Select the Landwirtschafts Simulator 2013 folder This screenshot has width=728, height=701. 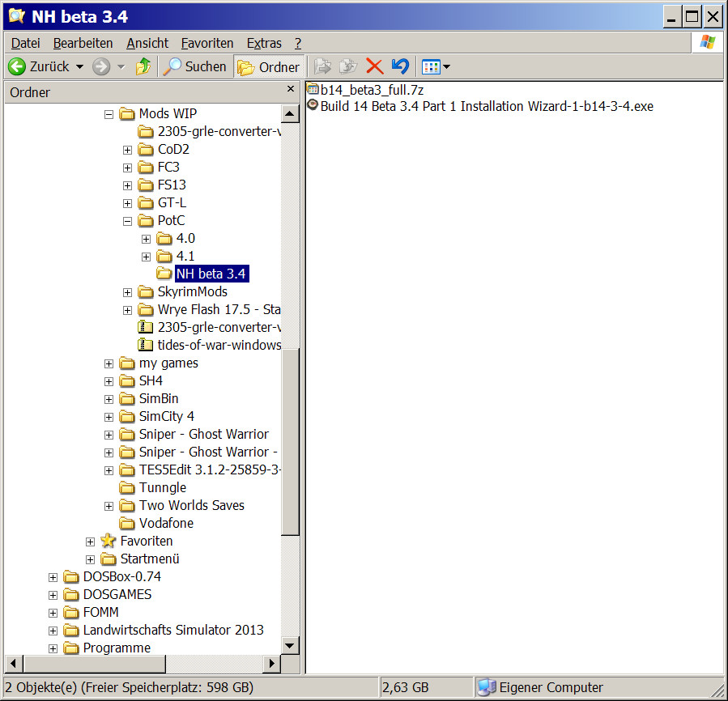coord(173,631)
